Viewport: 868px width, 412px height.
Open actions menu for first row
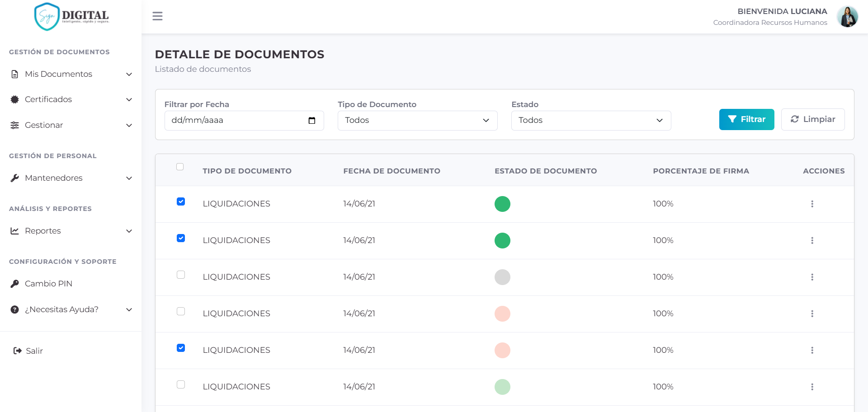(x=812, y=204)
